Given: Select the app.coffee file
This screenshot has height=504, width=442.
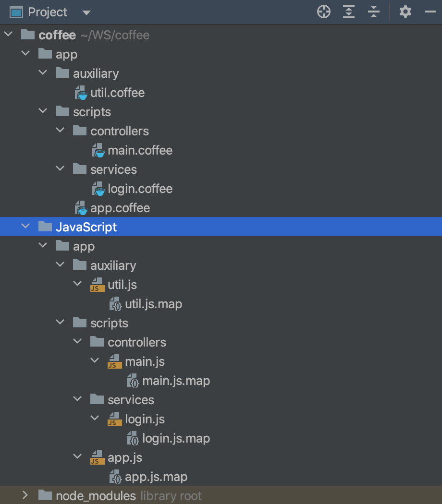Looking at the screenshot, I should (x=120, y=207).
